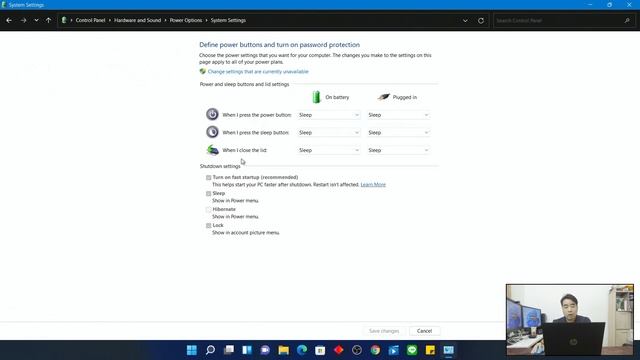
Task: Open File Explorer from taskbar
Action: coord(284,350)
